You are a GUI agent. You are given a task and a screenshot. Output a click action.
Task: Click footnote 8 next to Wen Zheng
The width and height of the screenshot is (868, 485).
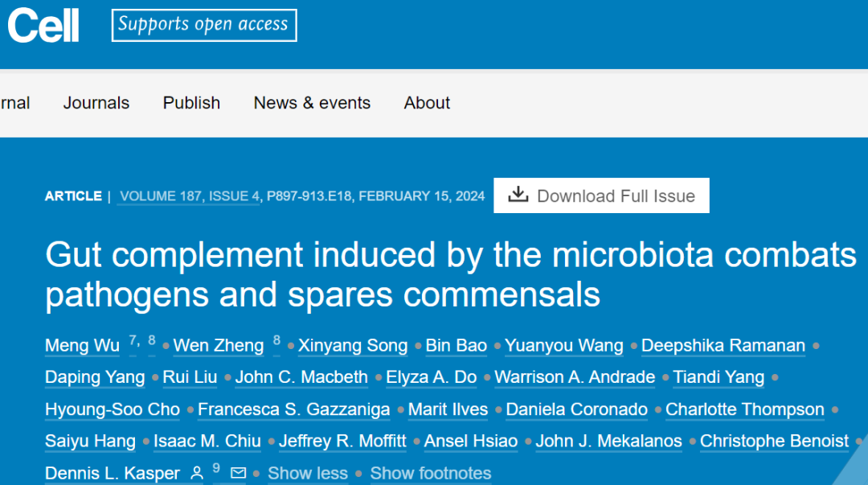pyautogui.click(x=276, y=340)
